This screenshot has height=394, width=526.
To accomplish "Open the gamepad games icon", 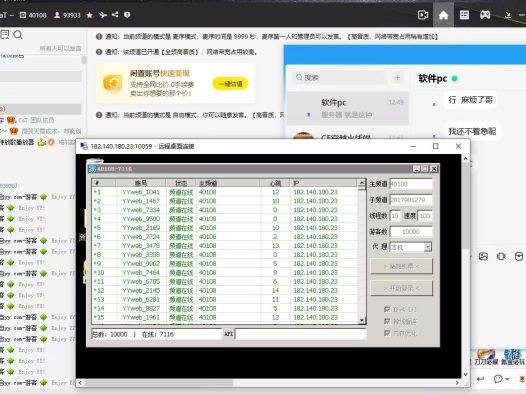I will pos(485,15).
